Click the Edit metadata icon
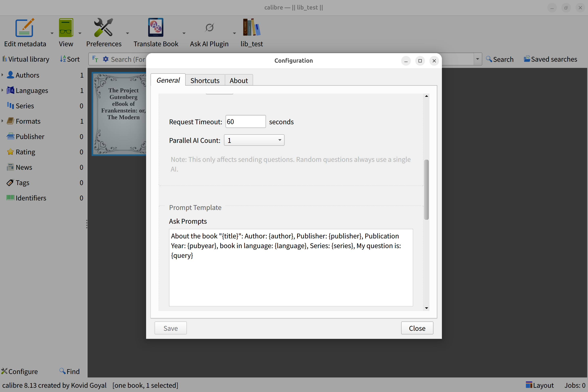 (24, 28)
